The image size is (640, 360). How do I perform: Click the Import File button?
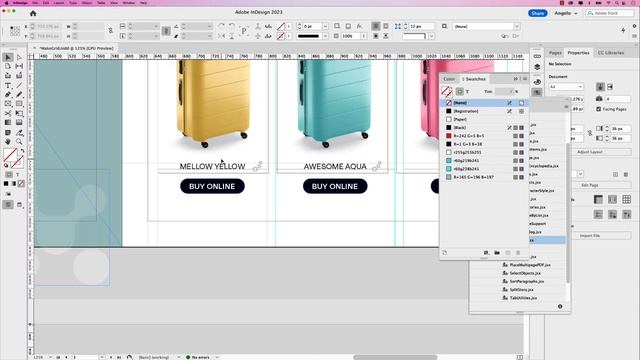click(x=590, y=236)
